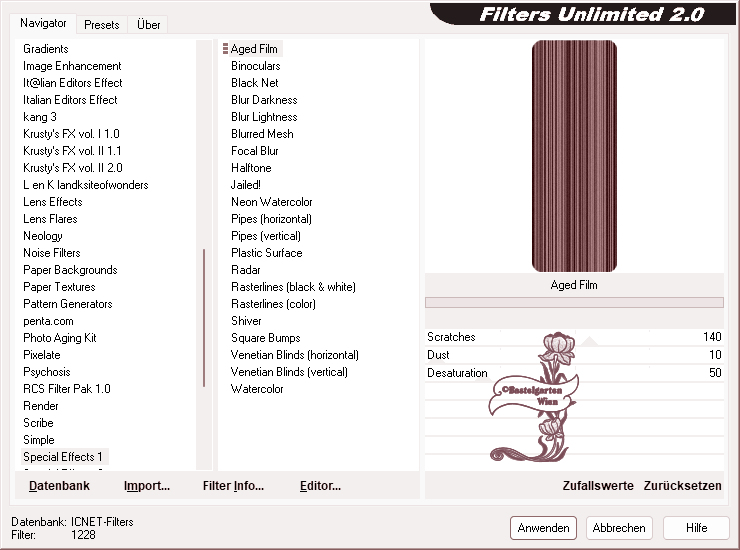The image size is (740, 550).
Task: Select Pipes (vertical) filter
Action: pyautogui.click(x=266, y=236)
